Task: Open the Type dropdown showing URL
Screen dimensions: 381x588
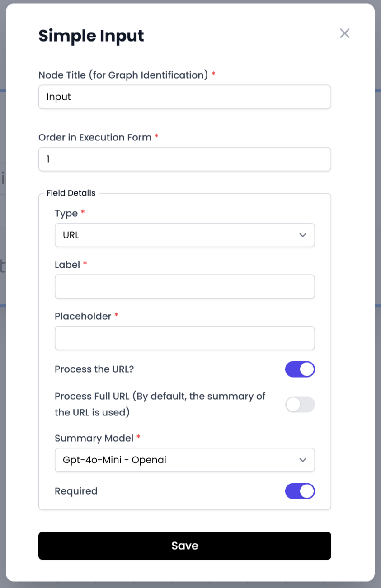Action: pos(176,235)
